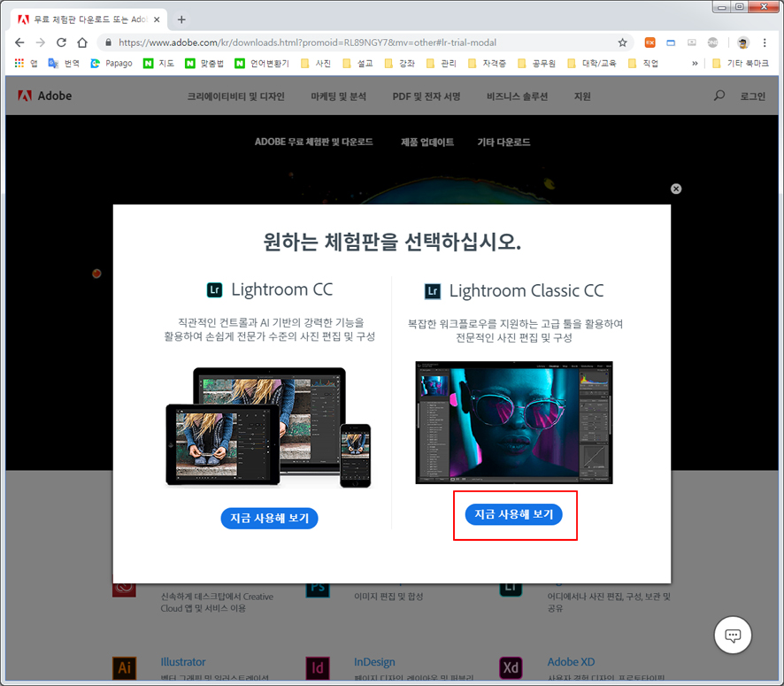The width and height of the screenshot is (784, 686).
Task: Click the search magnifier icon
Action: pyautogui.click(x=719, y=95)
